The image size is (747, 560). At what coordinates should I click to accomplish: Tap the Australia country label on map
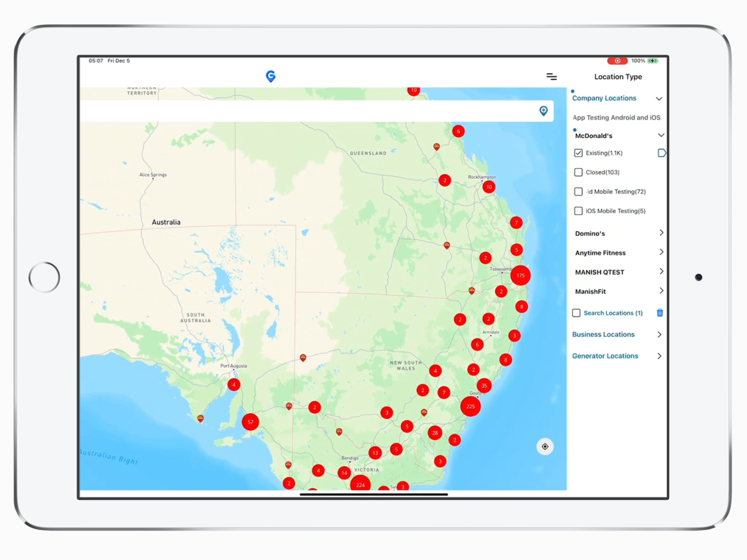[x=166, y=222]
